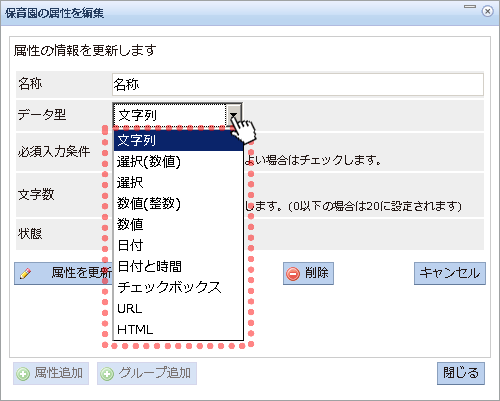Select 文字列 in the dropdown list

click(x=178, y=140)
